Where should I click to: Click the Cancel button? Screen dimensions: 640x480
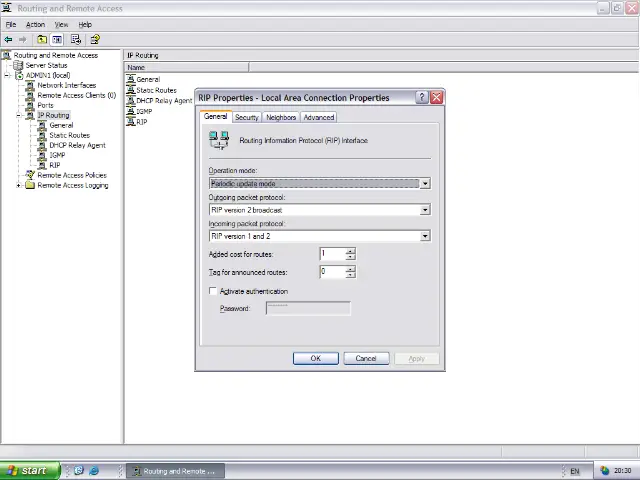[366, 358]
